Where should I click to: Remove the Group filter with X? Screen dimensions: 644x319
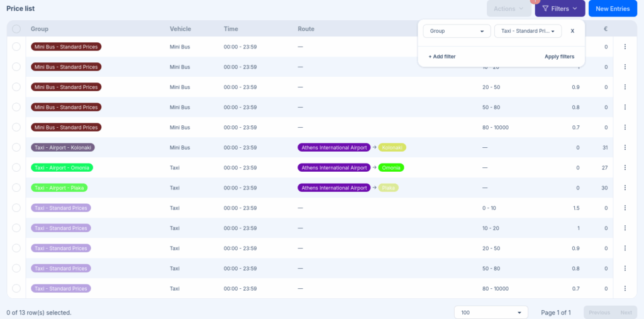click(572, 31)
